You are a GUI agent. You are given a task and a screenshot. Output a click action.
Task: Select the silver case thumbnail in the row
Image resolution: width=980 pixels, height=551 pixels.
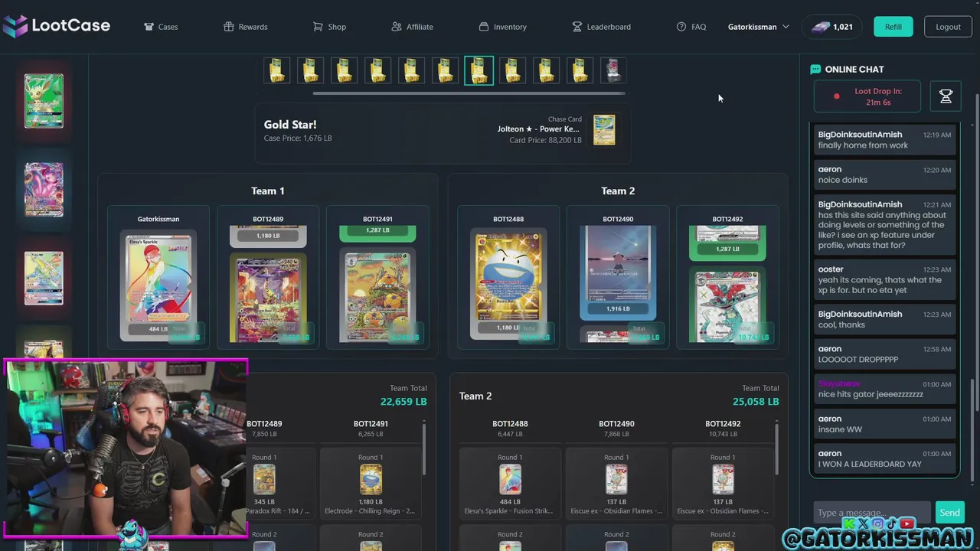[x=613, y=70]
